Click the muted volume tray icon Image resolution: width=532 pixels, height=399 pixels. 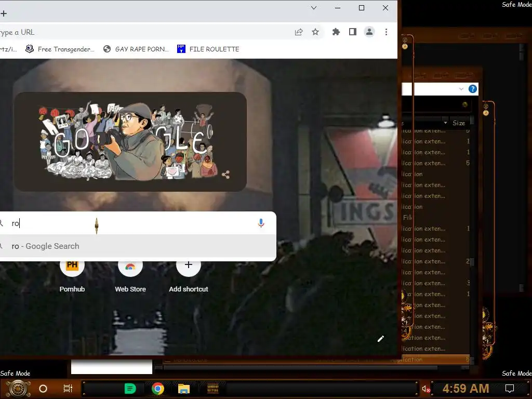click(426, 389)
